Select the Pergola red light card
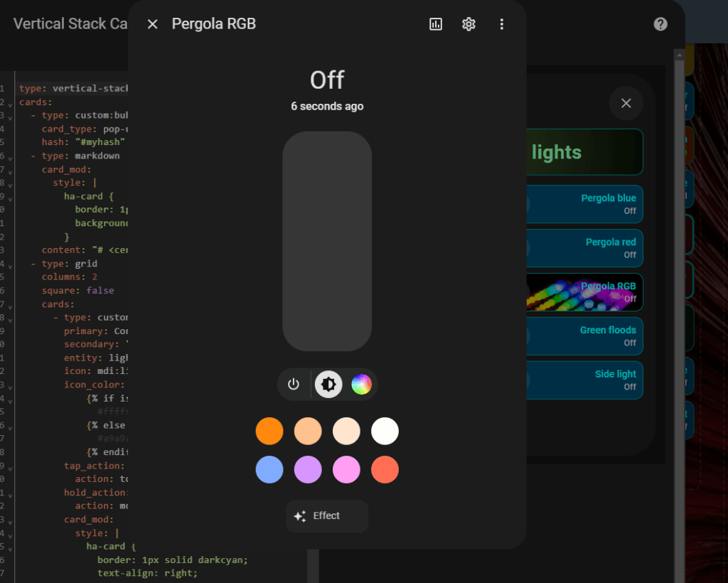This screenshot has height=583, width=728. pyautogui.click(x=584, y=248)
